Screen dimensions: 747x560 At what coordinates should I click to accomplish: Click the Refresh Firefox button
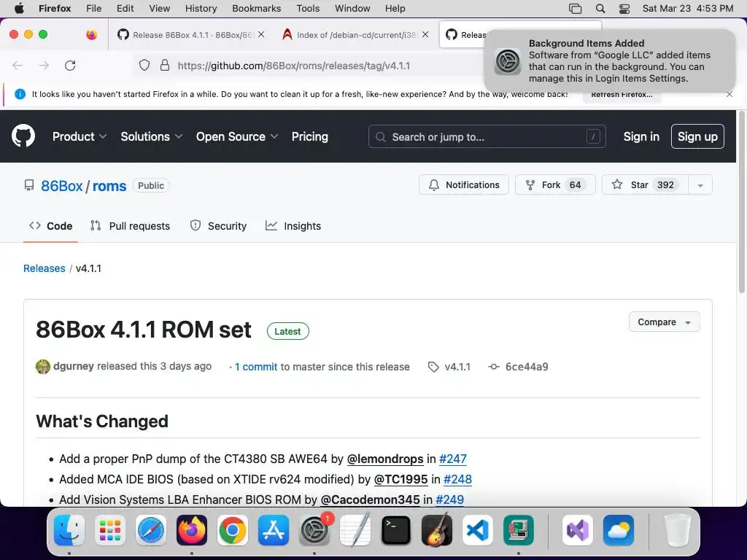tap(622, 94)
